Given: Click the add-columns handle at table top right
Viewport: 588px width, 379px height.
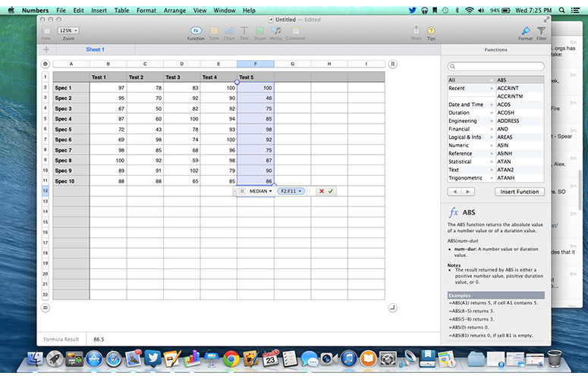Looking at the screenshot, I should pyautogui.click(x=392, y=64).
